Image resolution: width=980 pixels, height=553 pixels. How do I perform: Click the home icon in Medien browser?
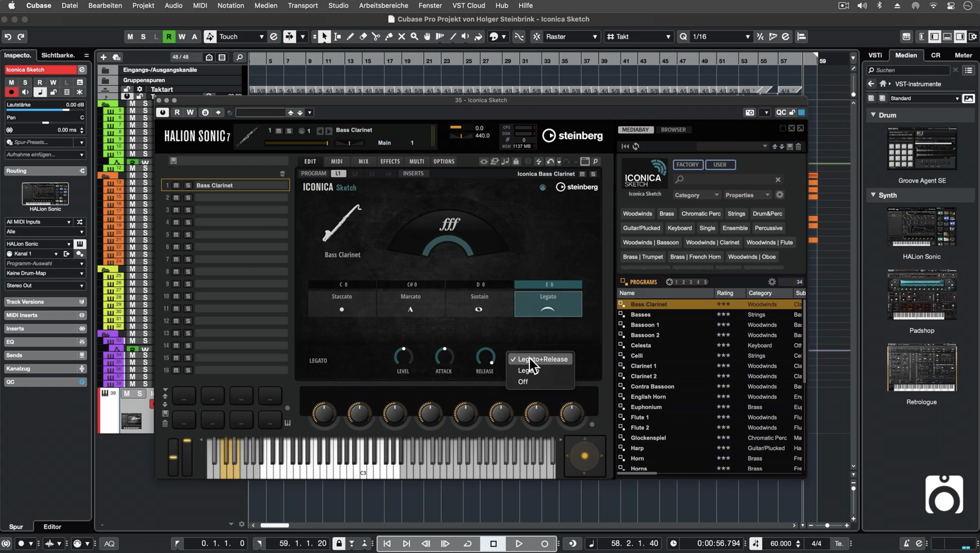883,84
